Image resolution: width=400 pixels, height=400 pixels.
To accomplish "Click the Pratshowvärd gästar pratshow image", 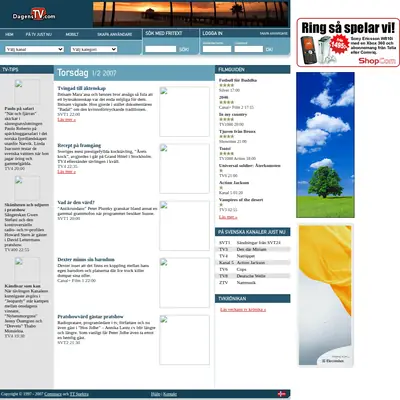I will (184, 340).
